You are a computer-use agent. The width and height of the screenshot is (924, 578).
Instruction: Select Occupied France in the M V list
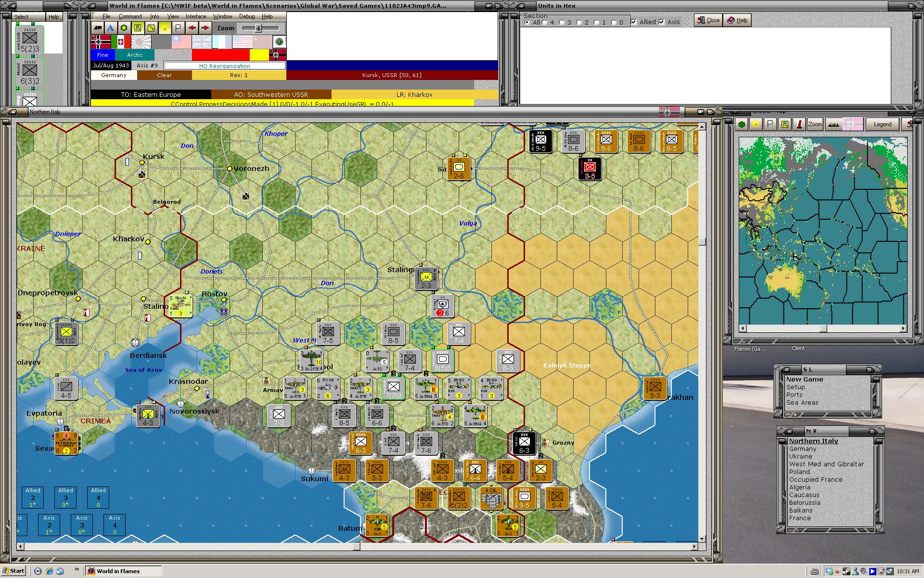pyautogui.click(x=816, y=479)
